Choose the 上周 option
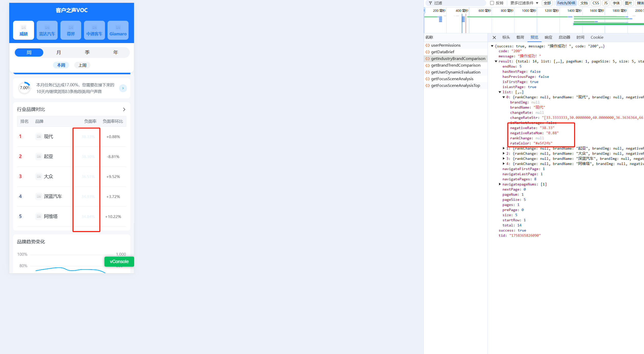644x354 pixels. 82,65
